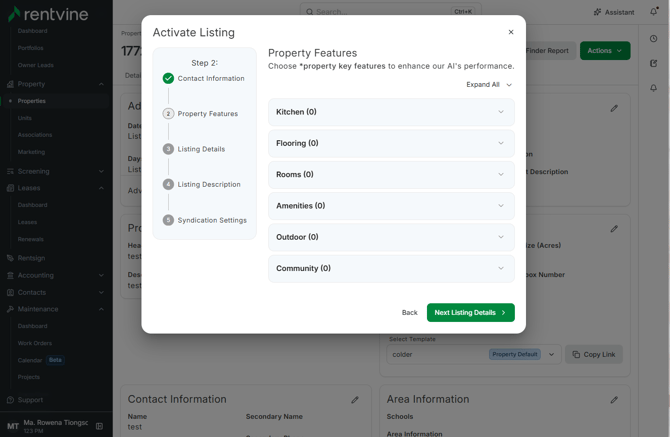
Task: Focus the Search field at top
Action: [x=391, y=12]
